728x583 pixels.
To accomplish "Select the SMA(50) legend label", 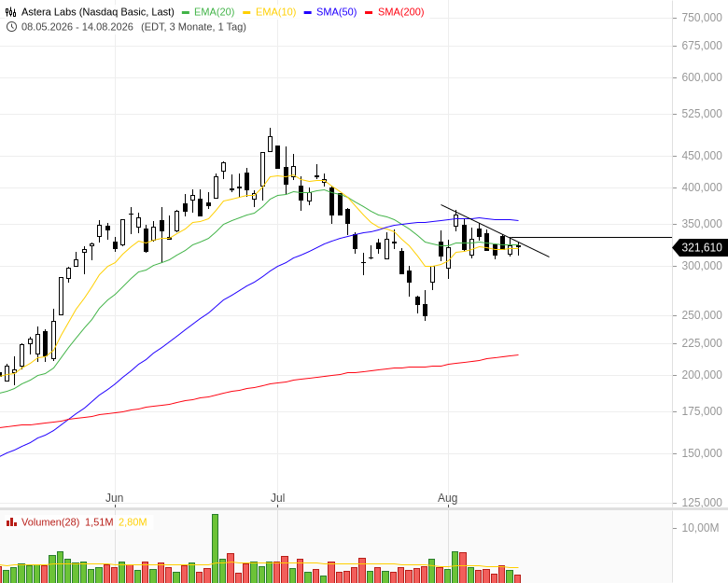I will click(x=337, y=12).
